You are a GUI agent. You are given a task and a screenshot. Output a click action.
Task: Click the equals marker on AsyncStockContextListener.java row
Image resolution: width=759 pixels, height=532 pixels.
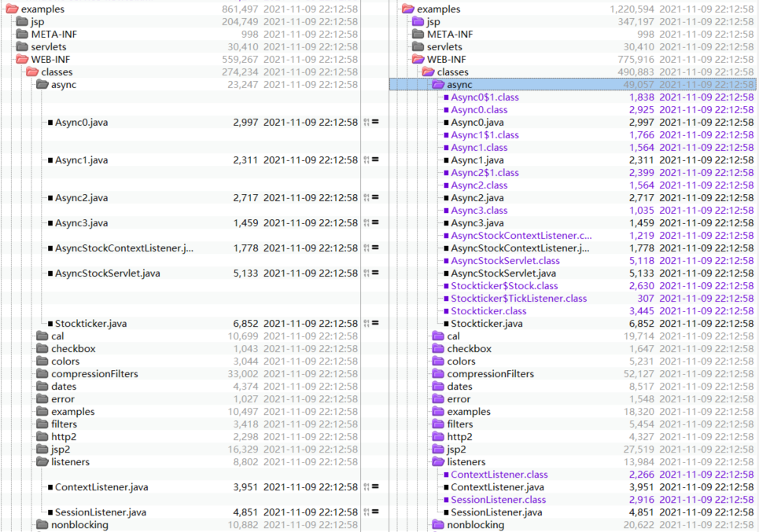375,248
